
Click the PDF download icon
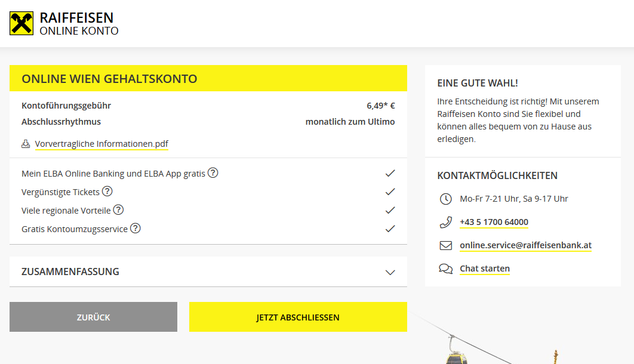[26, 144]
